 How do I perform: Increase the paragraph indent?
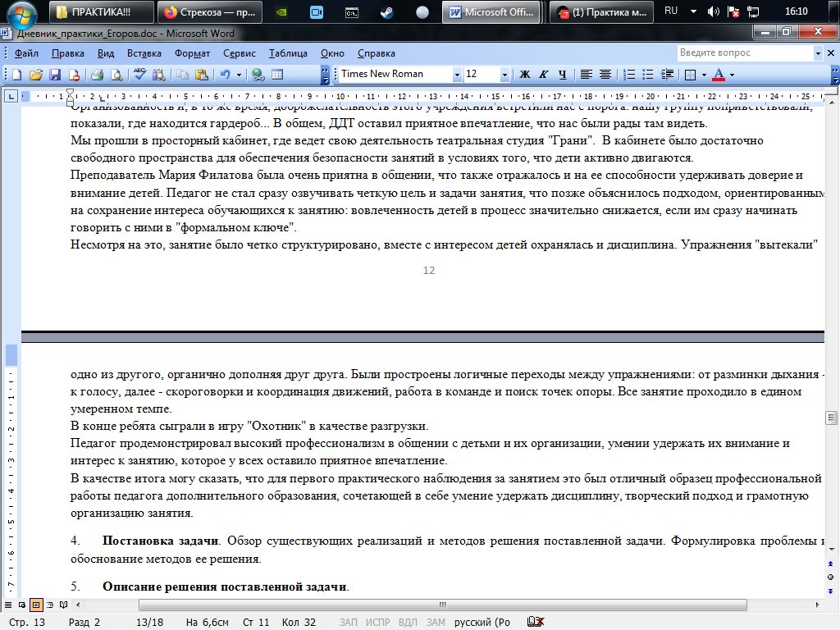(x=667, y=75)
